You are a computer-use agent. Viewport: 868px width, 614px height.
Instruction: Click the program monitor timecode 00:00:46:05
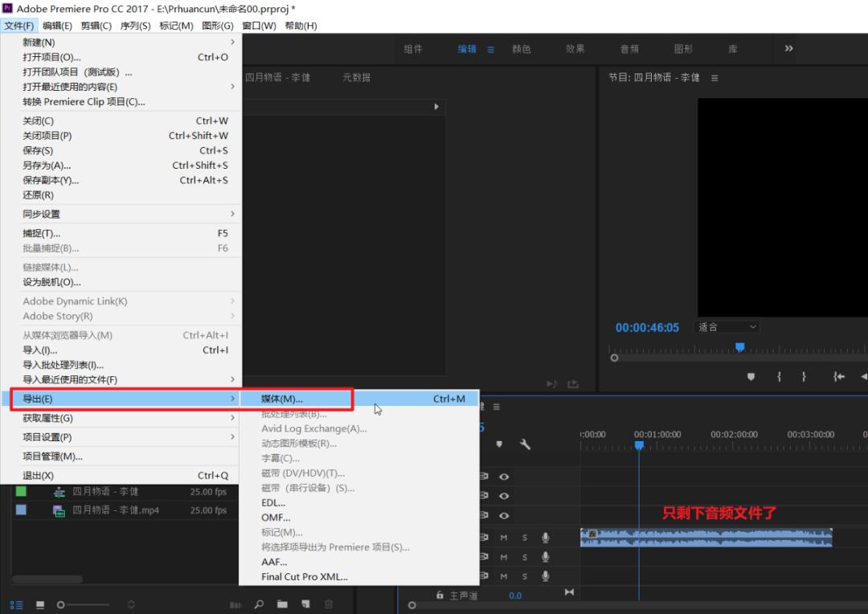point(647,328)
